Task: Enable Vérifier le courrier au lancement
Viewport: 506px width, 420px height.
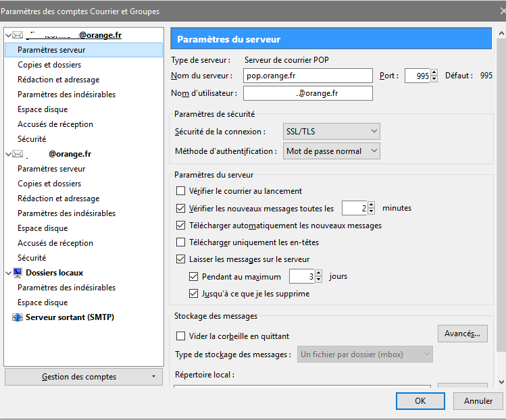Action: (180, 191)
